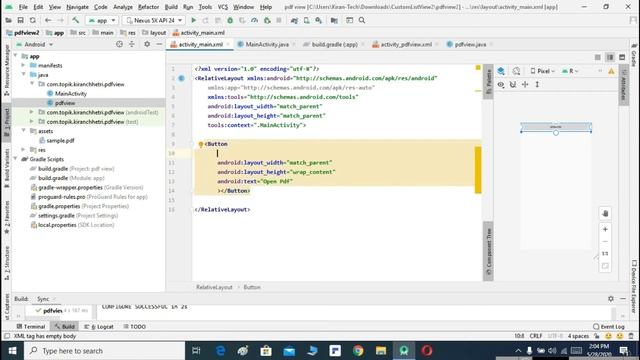Open the Pixel device preview dropdown
Screen dimensions: 640x360
coord(542,71)
